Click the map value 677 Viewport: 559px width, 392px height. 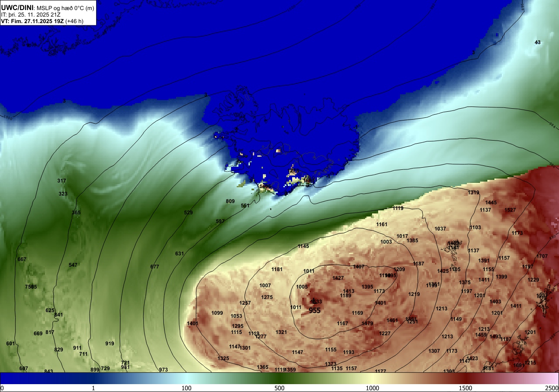[x=155, y=267]
